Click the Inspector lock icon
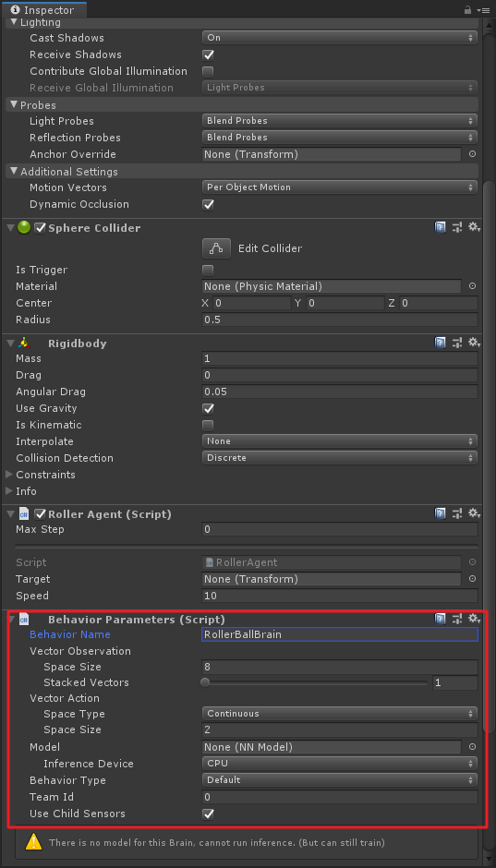Image resolution: width=496 pixels, height=868 pixels. 467,10
